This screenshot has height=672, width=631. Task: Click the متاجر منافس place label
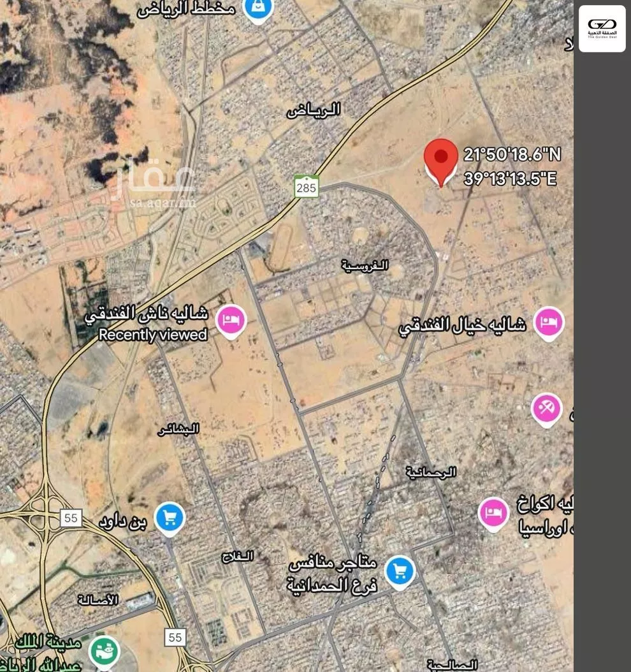coord(333,563)
